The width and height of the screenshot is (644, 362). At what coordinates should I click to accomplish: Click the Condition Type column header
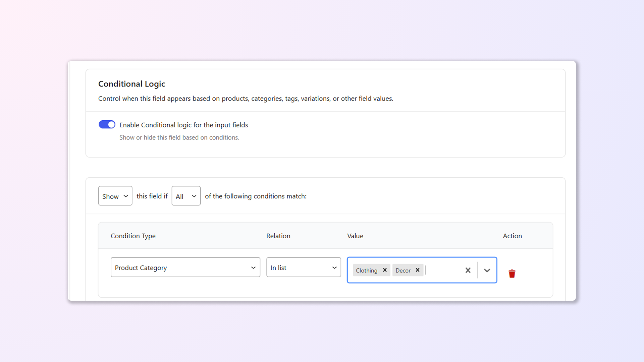pos(133,236)
